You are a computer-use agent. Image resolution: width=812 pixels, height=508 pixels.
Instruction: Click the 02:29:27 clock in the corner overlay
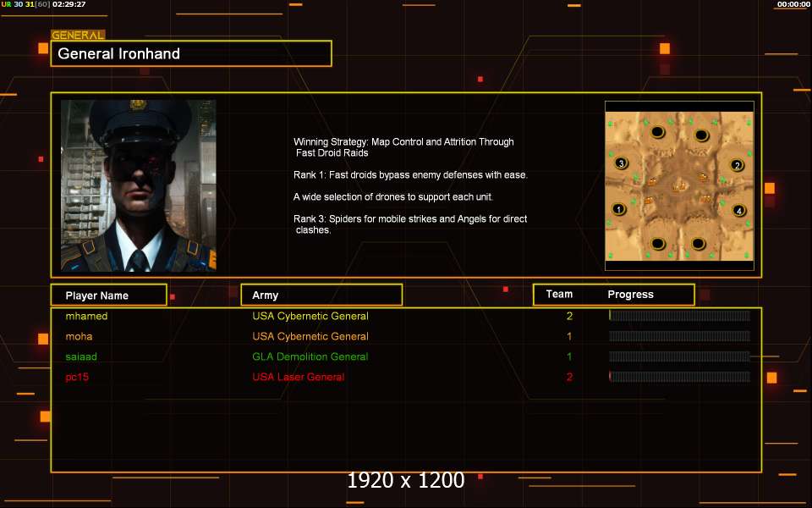(69, 4)
